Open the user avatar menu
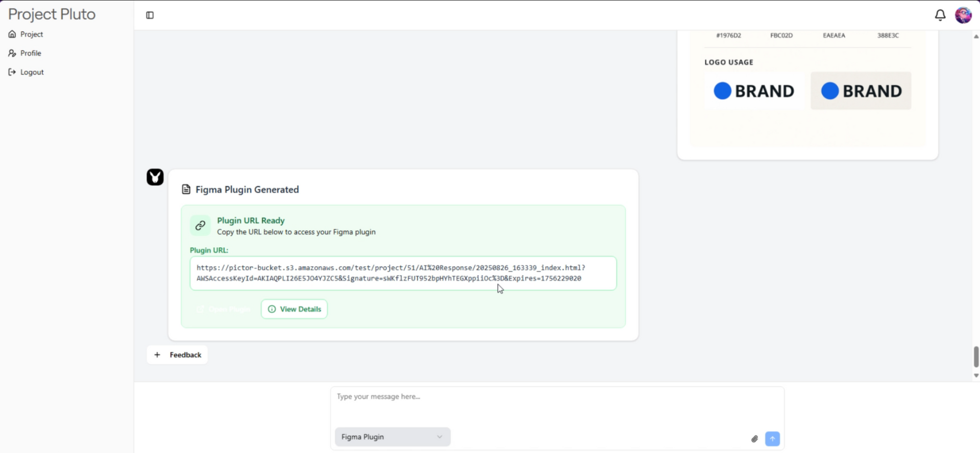This screenshot has height=453, width=980. (x=963, y=15)
